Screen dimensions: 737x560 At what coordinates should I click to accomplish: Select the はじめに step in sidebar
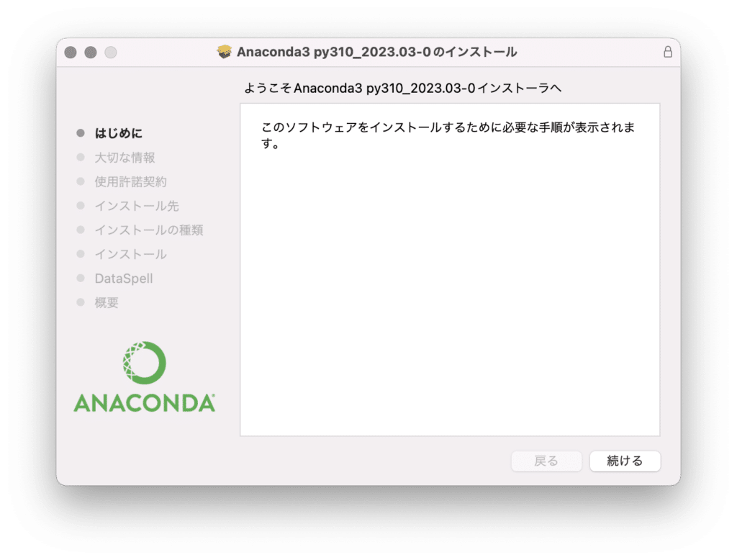click(119, 134)
